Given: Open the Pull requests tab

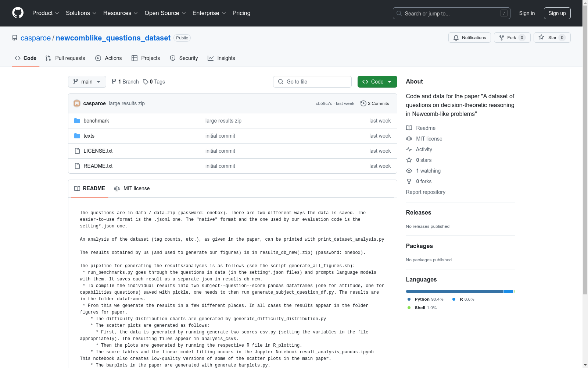Looking at the screenshot, I should [x=65, y=58].
